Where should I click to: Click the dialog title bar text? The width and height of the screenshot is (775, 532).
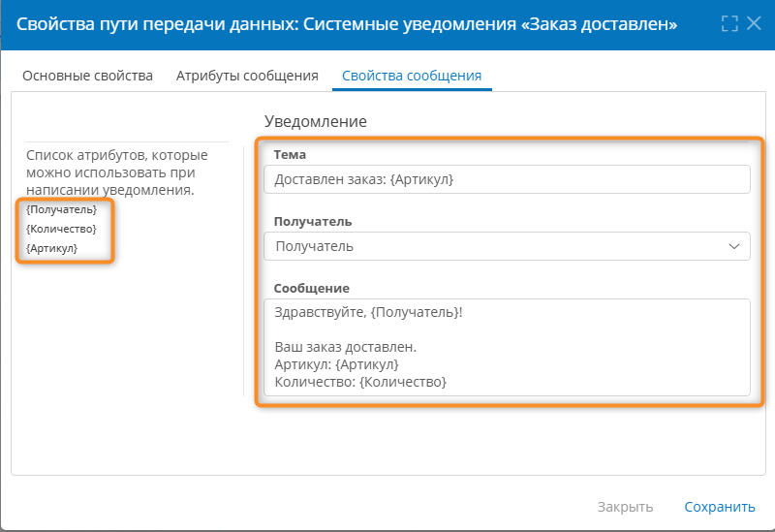coord(346,23)
